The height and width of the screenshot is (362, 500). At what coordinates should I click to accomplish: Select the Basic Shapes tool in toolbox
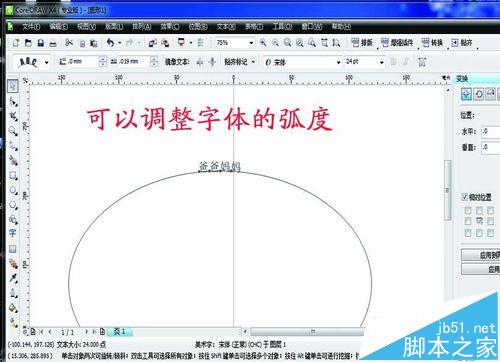point(13,219)
